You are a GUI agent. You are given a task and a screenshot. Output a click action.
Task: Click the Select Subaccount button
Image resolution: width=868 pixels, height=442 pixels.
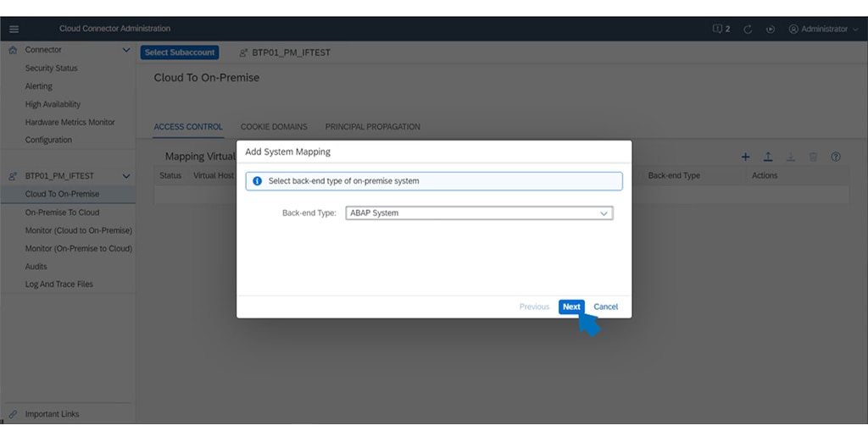180,52
